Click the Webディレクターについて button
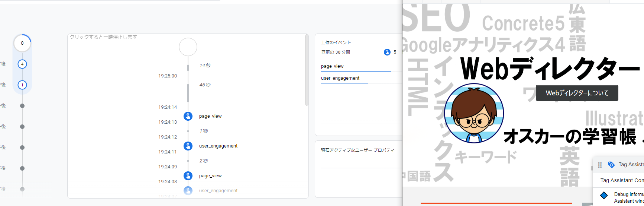The height and width of the screenshot is (206, 644). [x=577, y=93]
